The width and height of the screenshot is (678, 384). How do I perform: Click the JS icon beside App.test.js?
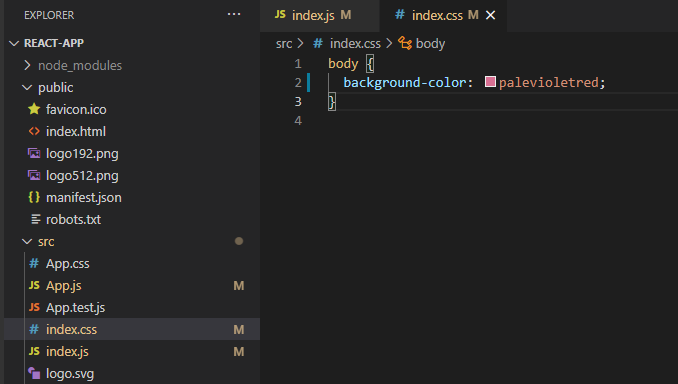point(34,307)
